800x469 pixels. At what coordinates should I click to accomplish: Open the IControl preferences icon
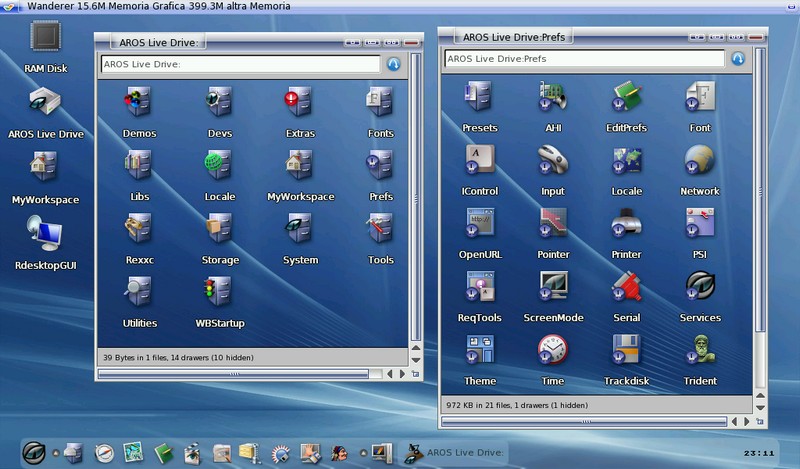click(480, 159)
